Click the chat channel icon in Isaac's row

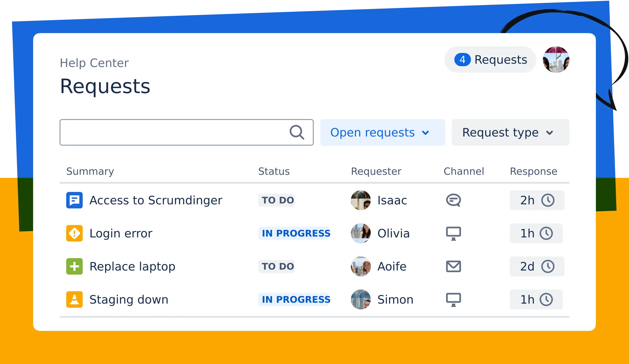tap(453, 200)
